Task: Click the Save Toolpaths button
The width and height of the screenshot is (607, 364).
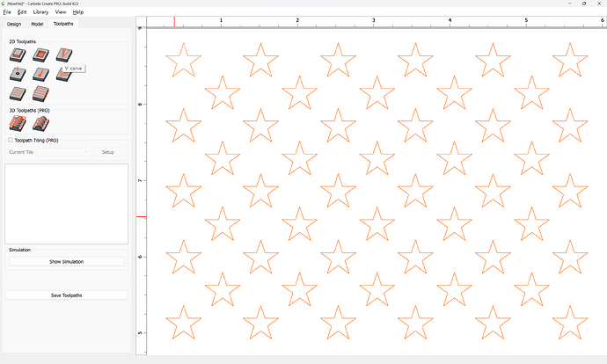Action: click(67, 295)
